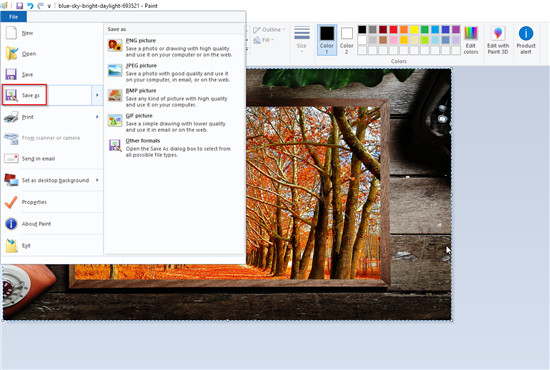The height and width of the screenshot is (370, 550).
Task: Choose Exit to close Paint
Action: pyautogui.click(x=52, y=245)
